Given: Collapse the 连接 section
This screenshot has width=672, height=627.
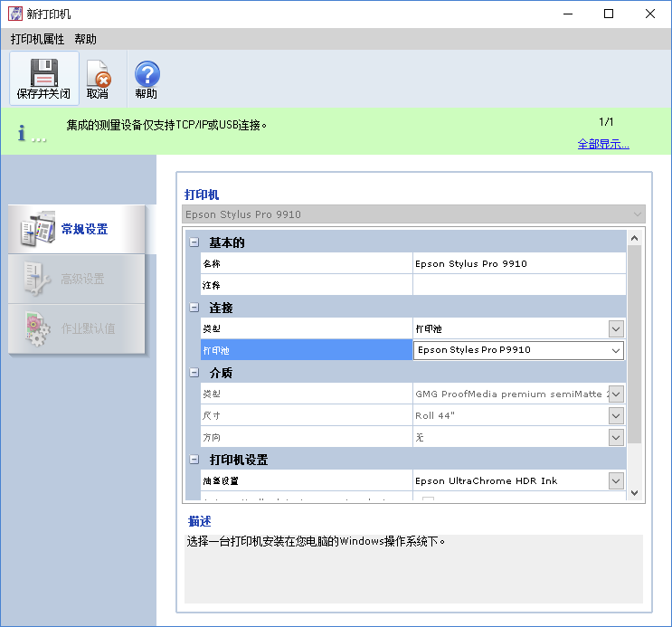Looking at the screenshot, I should point(194,308).
